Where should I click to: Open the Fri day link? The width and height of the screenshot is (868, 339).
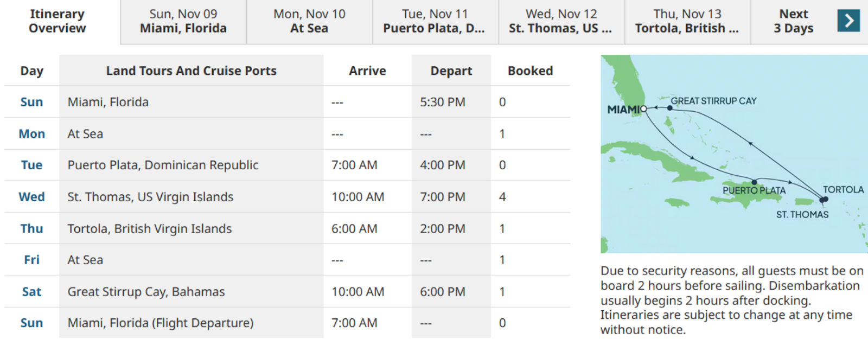31,260
